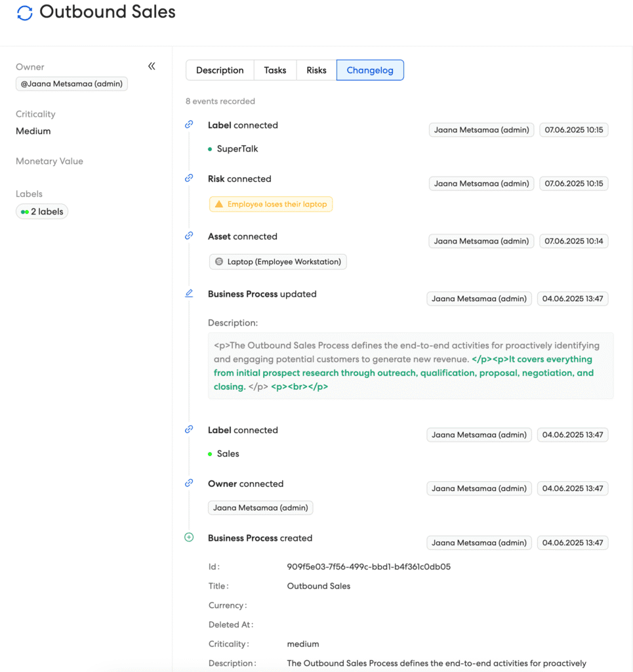Click author chip on SuperTalk label event
The width and height of the screenshot is (633, 672).
(481, 130)
